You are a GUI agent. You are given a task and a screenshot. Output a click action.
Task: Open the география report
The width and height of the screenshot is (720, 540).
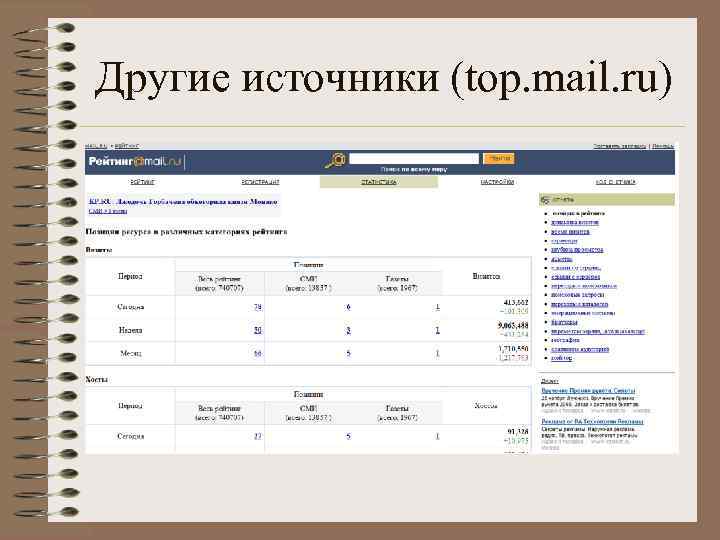pos(565,340)
